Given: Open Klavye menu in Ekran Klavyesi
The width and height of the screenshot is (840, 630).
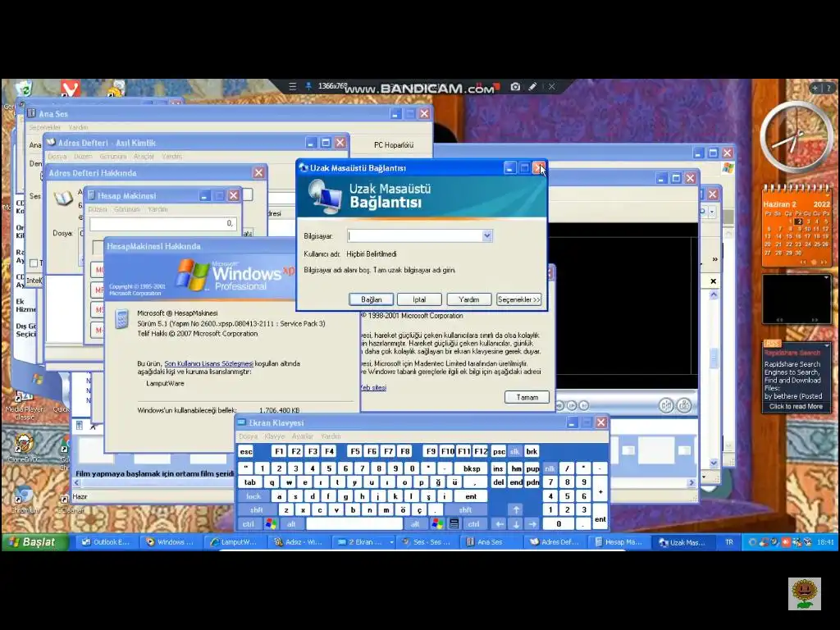Looking at the screenshot, I should (x=275, y=436).
